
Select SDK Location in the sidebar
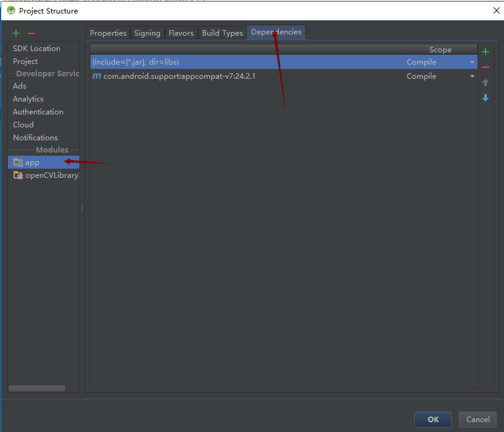36,49
